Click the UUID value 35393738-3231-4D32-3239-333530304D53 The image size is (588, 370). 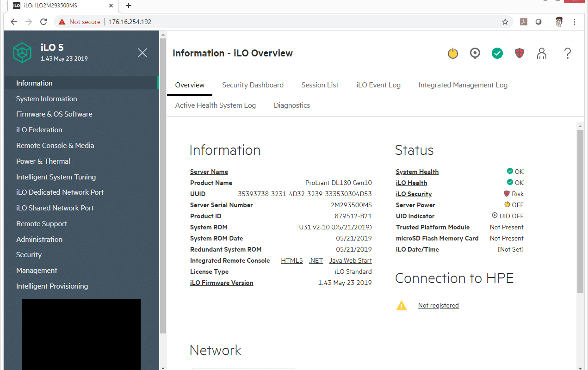pyautogui.click(x=305, y=194)
